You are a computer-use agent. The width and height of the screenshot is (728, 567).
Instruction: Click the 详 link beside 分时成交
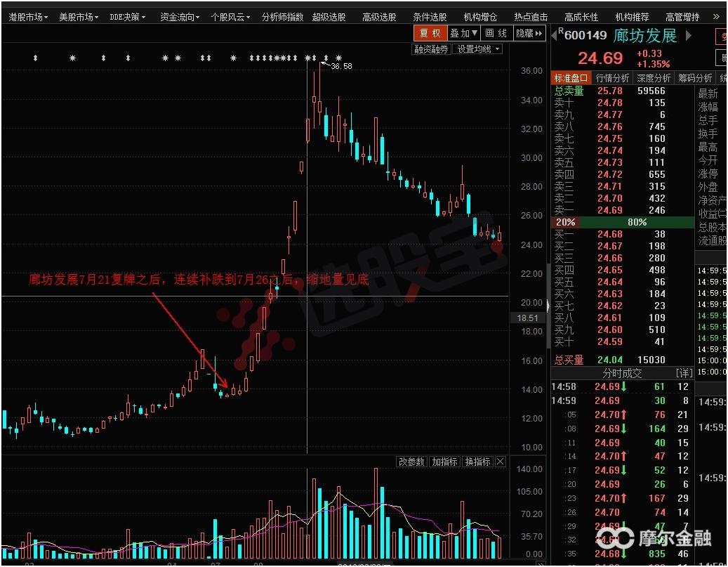(x=684, y=373)
